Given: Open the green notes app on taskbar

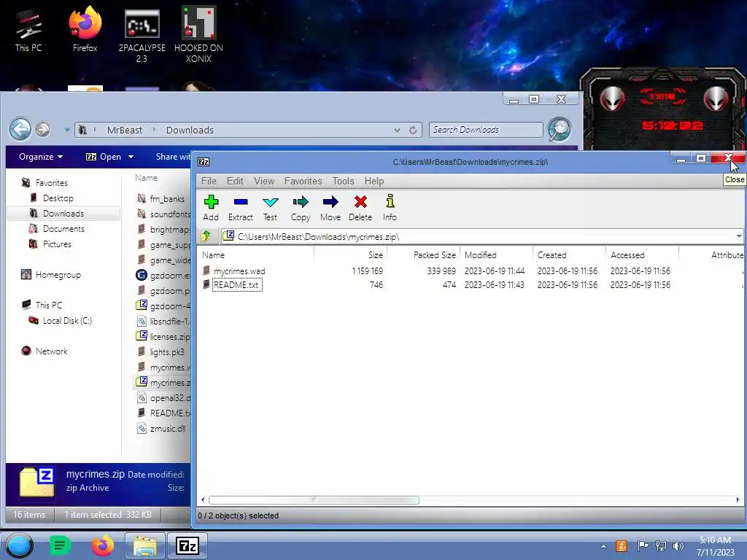Looking at the screenshot, I should 60,545.
